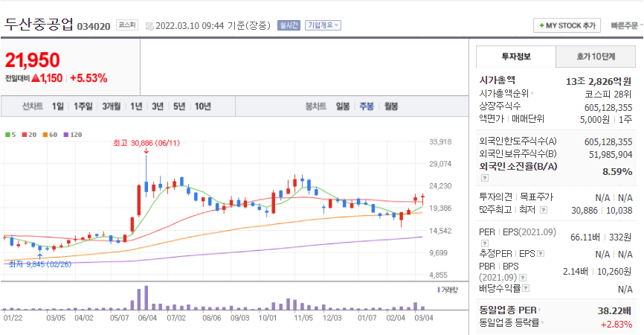This screenshot has width=644, height=335.
Task: Click the 8.59% foreign ownership ratio
Action: [617, 171]
